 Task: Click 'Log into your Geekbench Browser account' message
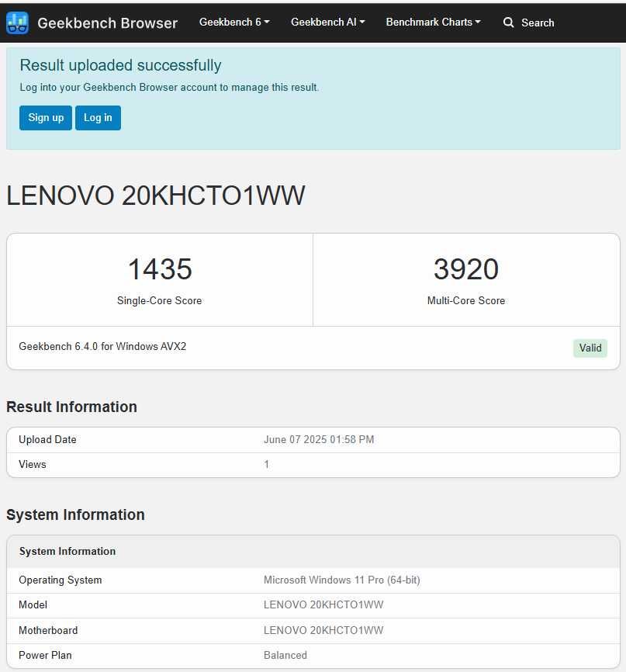tap(169, 88)
